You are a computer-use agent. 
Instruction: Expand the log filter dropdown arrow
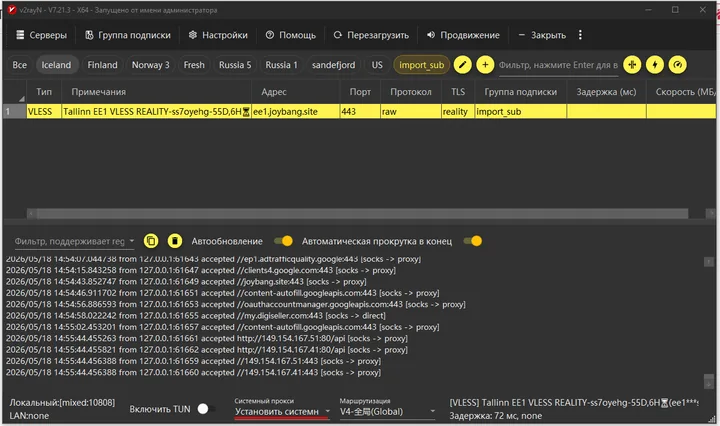point(132,241)
